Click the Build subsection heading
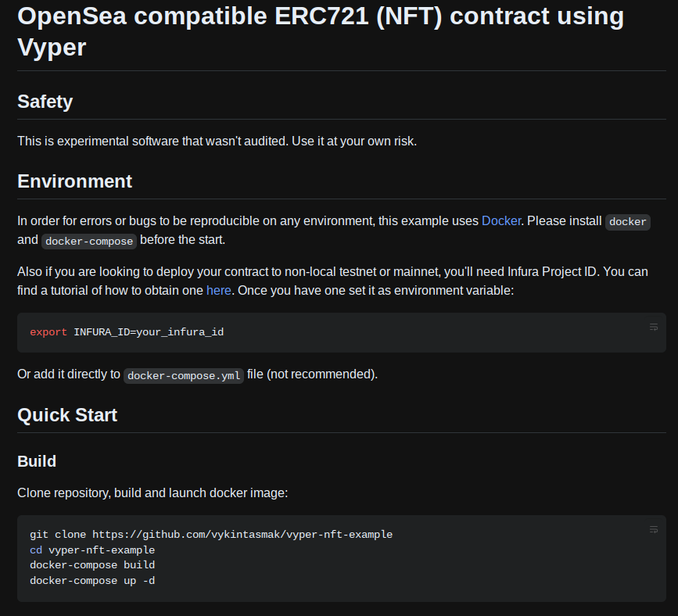This screenshot has height=616, width=678. (x=37, y=461)
